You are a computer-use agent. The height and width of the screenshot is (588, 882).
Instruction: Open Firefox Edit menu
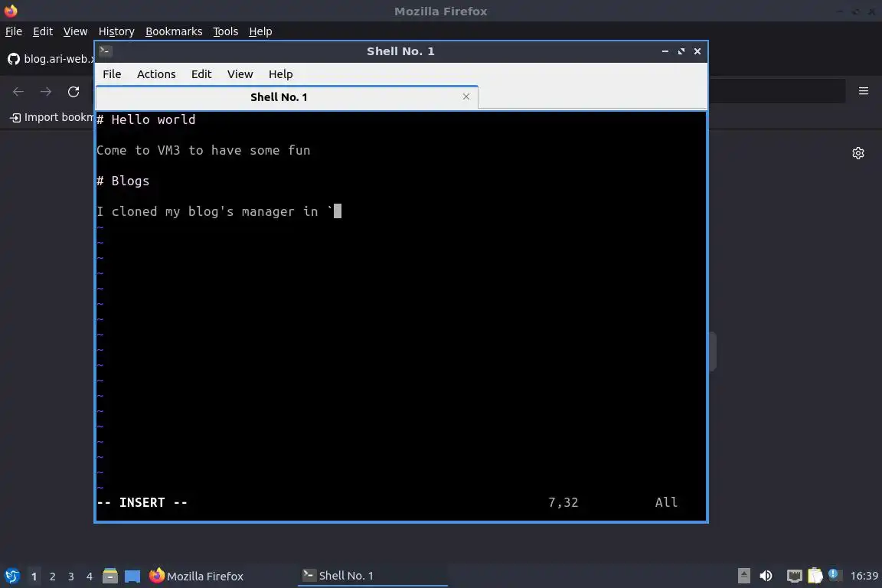click(43, 31)
